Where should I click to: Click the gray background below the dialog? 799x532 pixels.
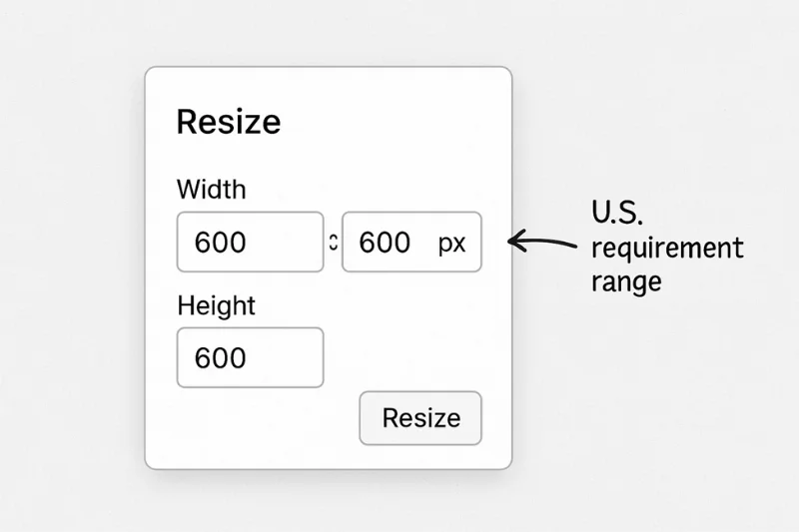(x=399, y=502)
